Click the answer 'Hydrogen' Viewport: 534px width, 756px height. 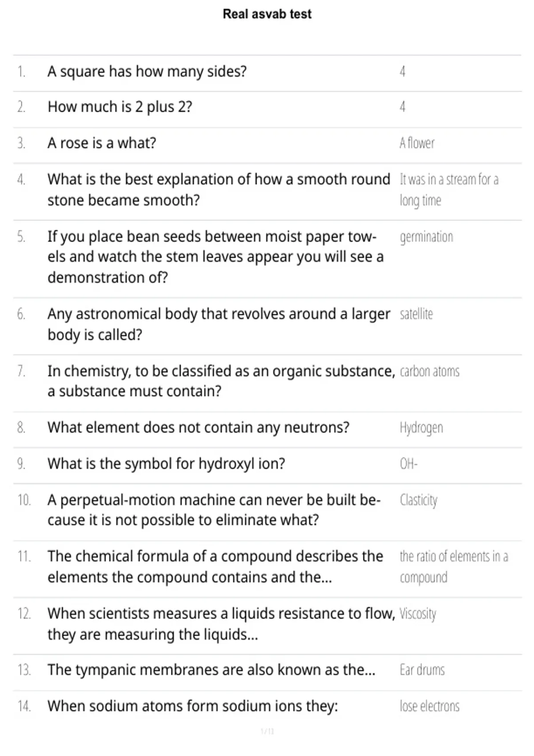[421, 428]
